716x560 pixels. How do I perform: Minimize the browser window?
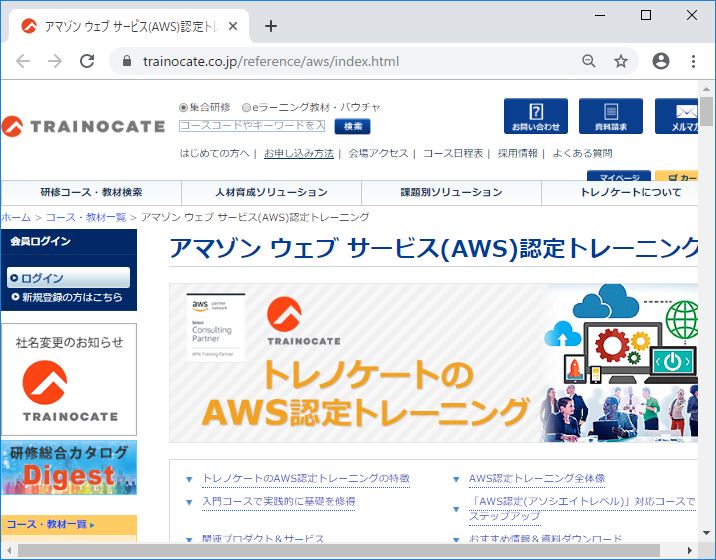[x=600, y=15]
